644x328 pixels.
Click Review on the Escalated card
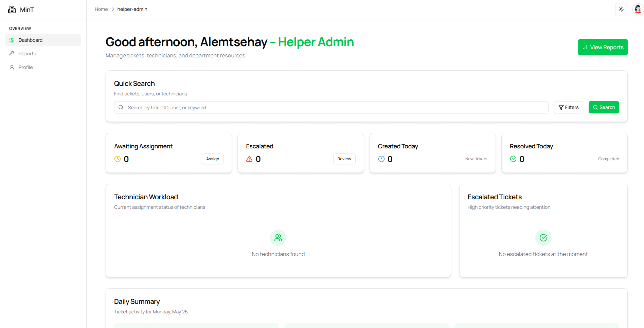[344, 159]
